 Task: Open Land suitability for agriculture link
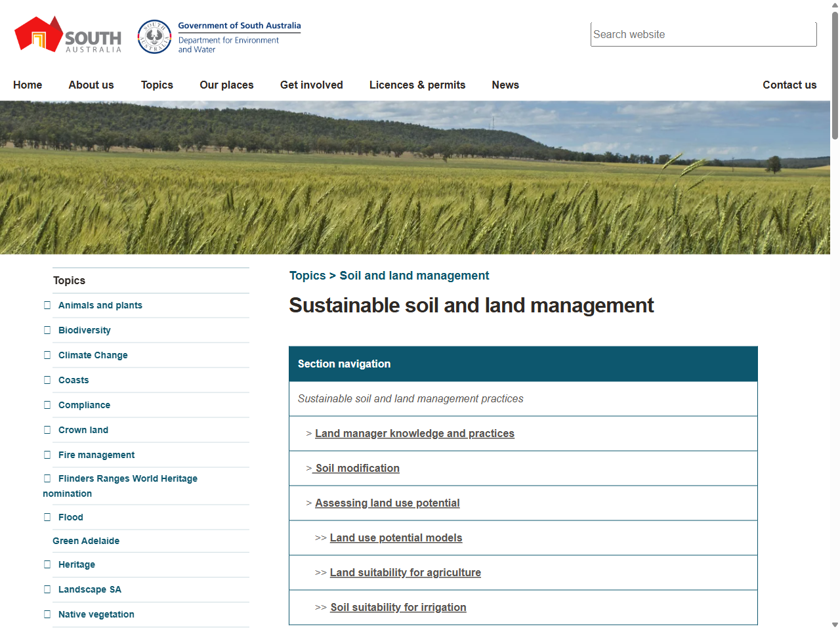405,572
